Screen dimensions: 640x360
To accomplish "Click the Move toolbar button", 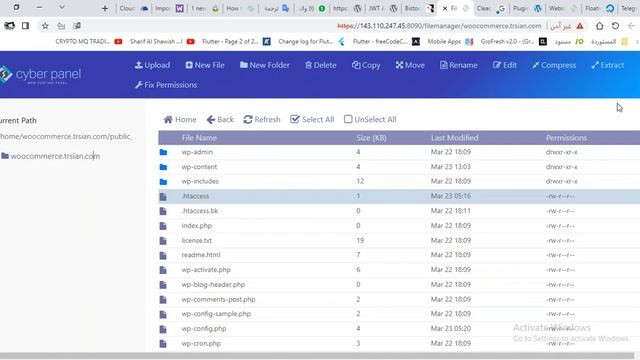I will (410, 65).
